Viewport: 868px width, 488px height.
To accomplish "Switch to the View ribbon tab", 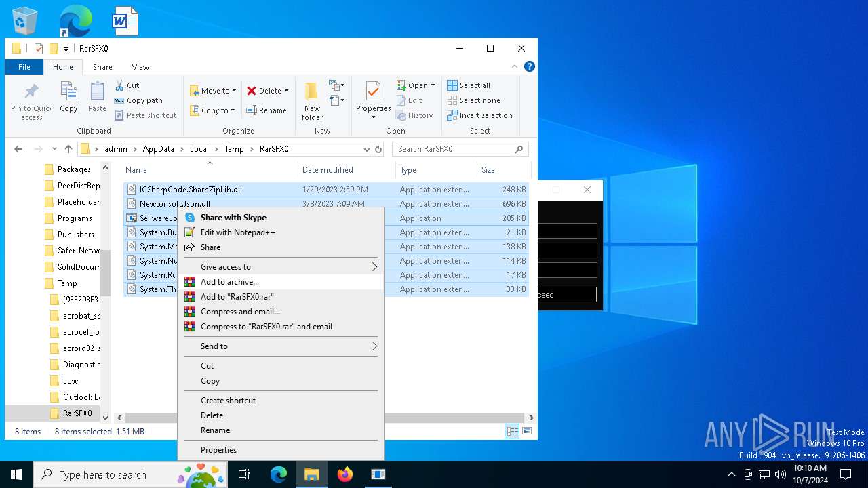I will [140, 67].
